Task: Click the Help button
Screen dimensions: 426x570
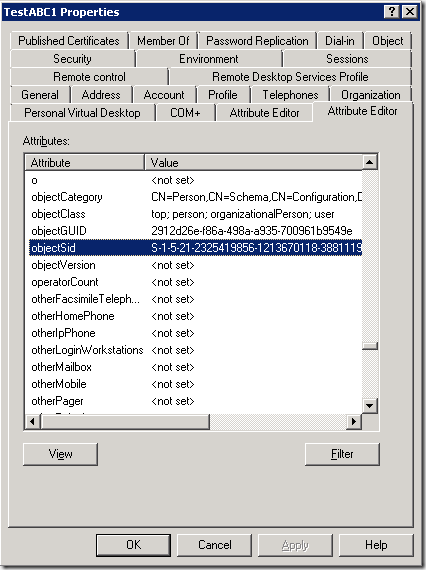Action: coord(376,545)
